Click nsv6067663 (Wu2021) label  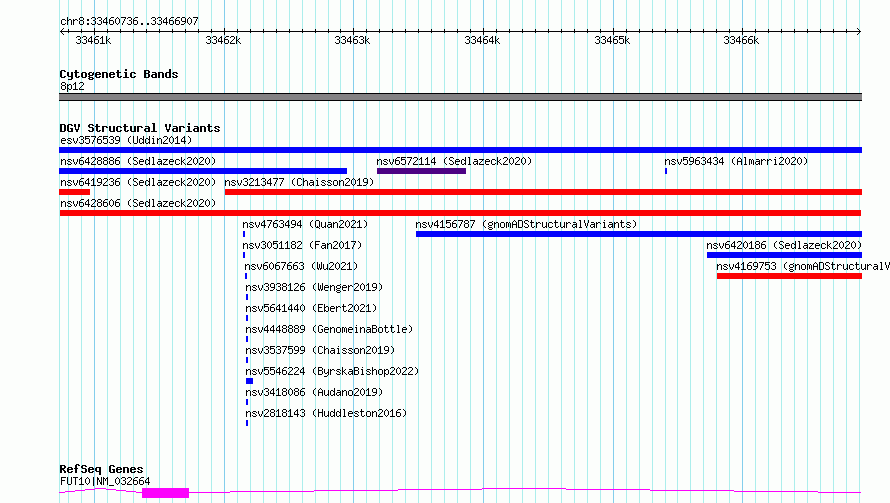point(301,266)
